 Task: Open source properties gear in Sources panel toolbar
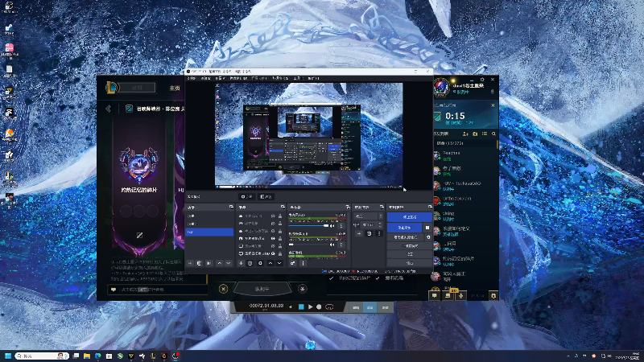[x=260, y=263]
